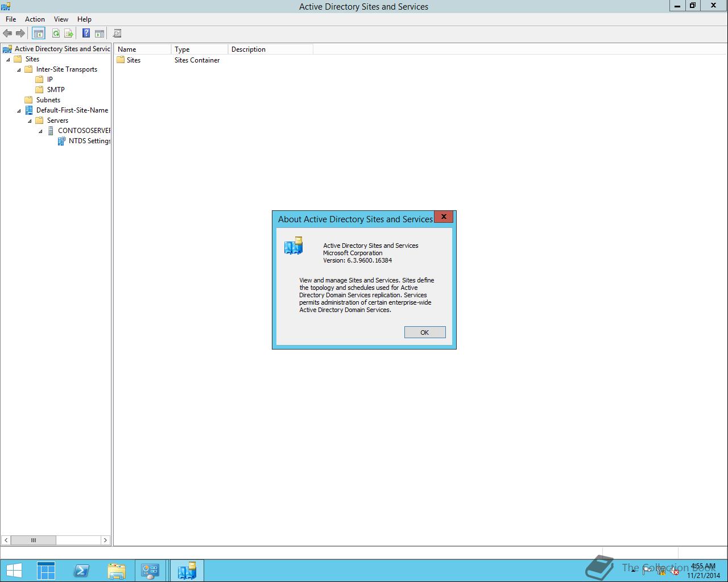Open Server Manager from the taskbar
The height and width of the screenshot is (582, 728).
(46, 571)
